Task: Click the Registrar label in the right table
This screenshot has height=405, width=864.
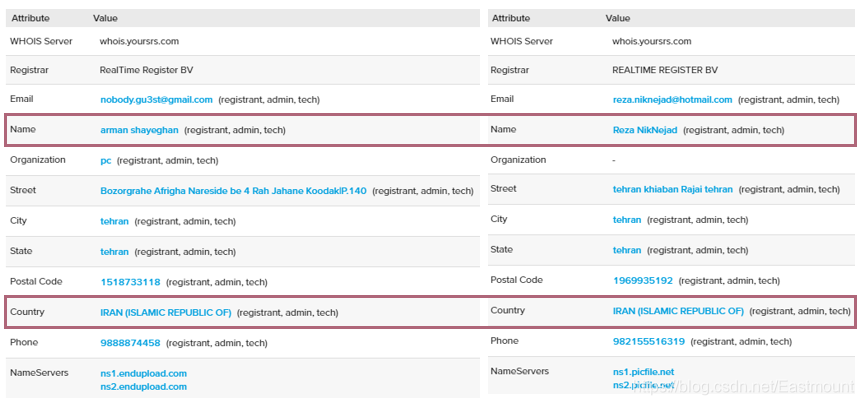Action: coord(510,70)
